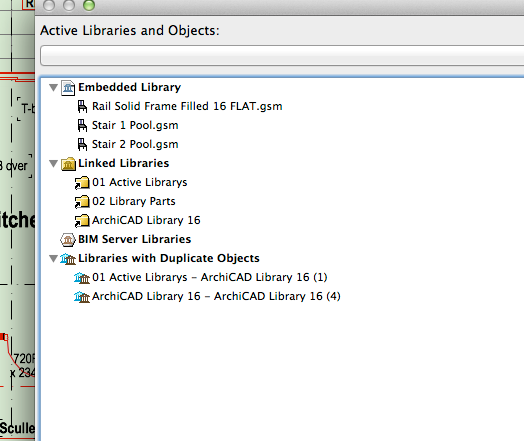Screen dimensions: 524x441
Task: Click the Libraries with Duplicate Objects icon
Action: pyautogui.click(x=68, y=259)
